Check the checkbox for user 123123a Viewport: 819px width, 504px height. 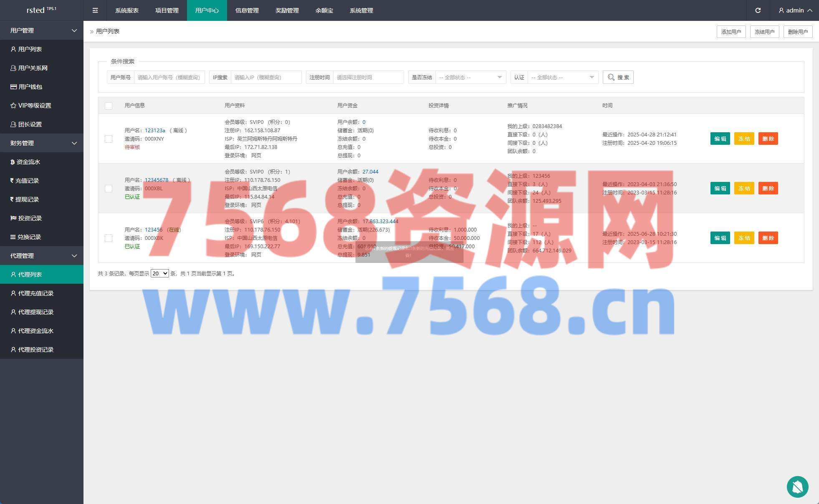[109, 139]
